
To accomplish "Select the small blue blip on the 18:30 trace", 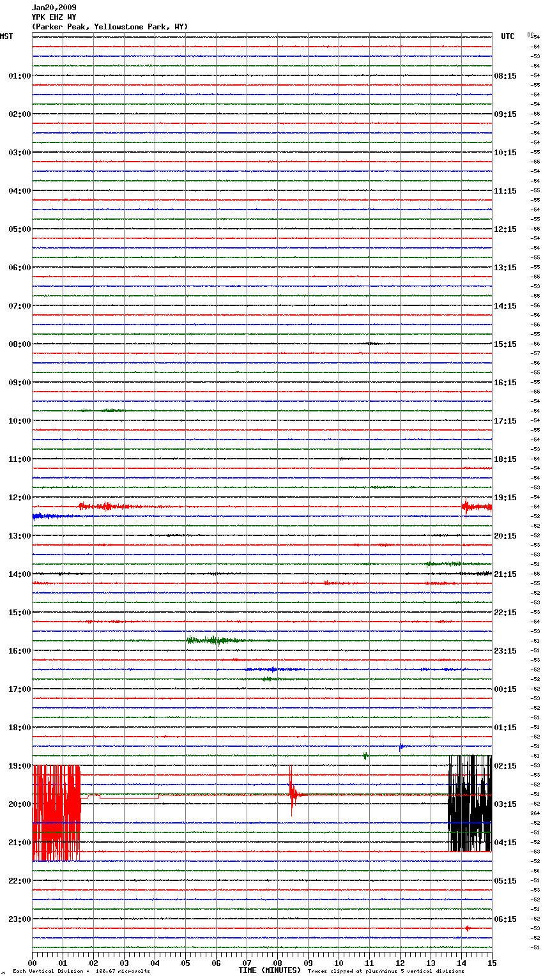I will 401,746.
